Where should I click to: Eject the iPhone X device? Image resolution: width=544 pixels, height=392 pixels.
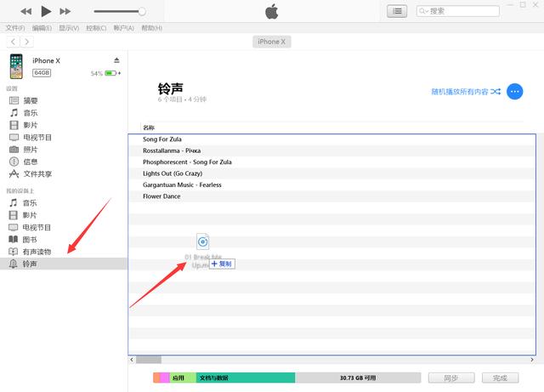[x=116, y=60]
